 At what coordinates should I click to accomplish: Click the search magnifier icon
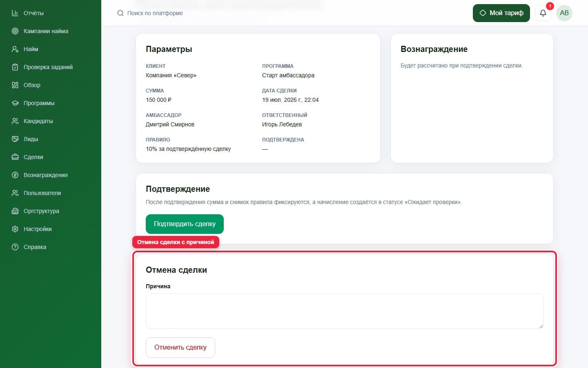tap(120, 13)
